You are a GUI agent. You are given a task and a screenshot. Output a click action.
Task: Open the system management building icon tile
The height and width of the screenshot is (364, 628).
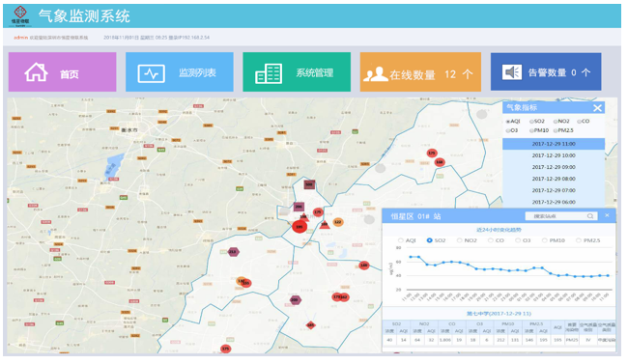click(297, 72)
